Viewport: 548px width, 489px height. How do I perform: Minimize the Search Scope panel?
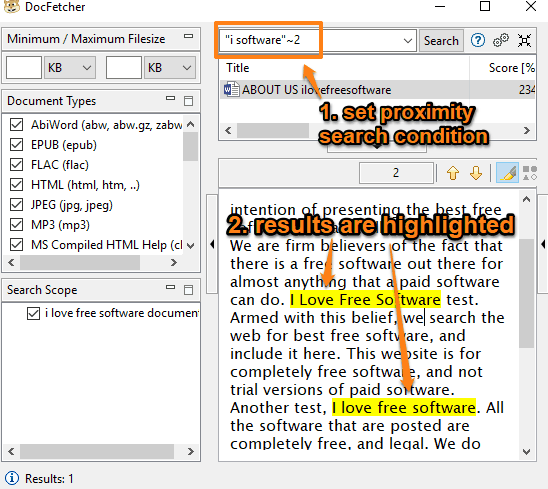click(x=171, y=287)
